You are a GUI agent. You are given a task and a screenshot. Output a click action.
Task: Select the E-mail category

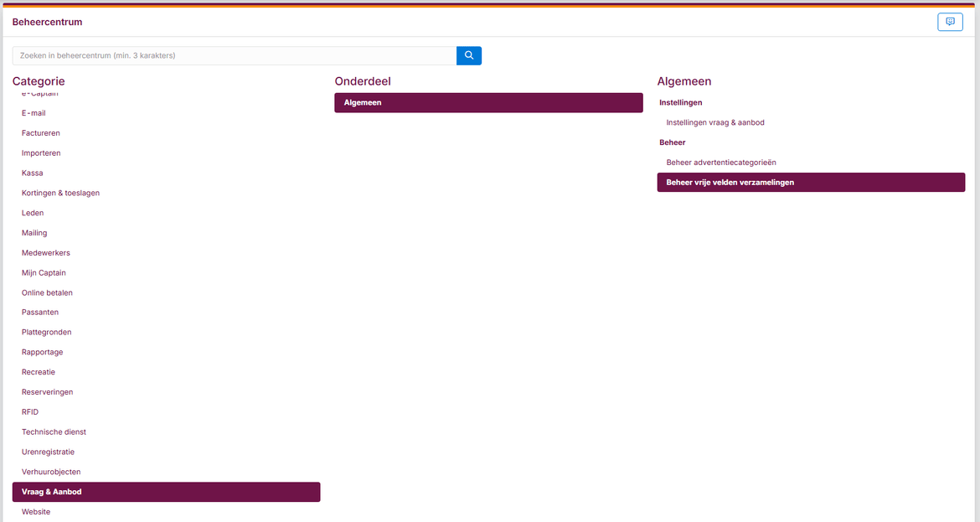point(34,113)
